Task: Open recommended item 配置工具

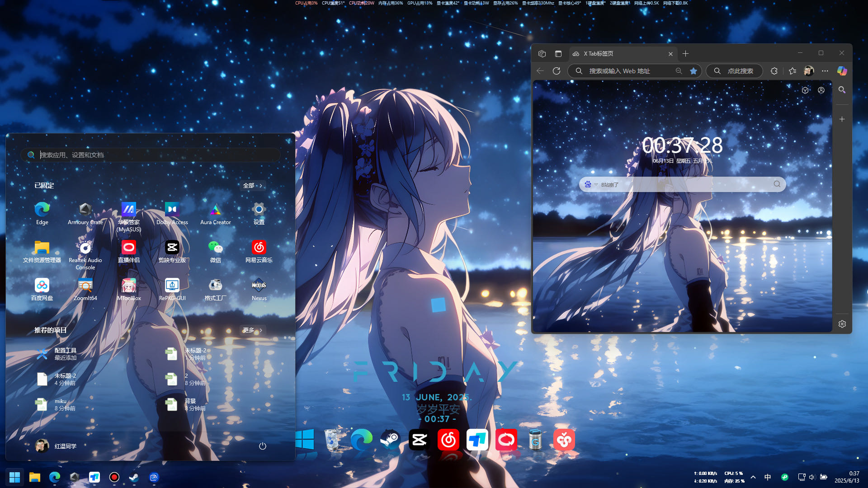Action: pos(57,354)
